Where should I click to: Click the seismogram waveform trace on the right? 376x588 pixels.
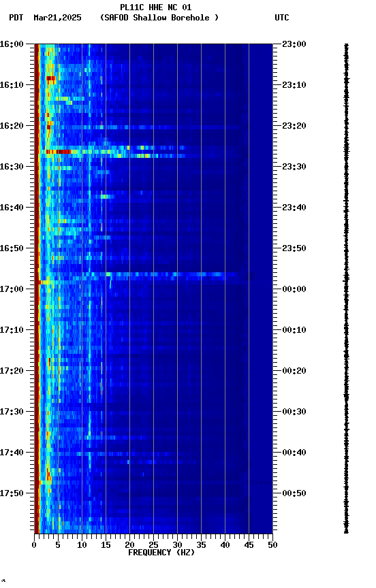tap(346, 289)
